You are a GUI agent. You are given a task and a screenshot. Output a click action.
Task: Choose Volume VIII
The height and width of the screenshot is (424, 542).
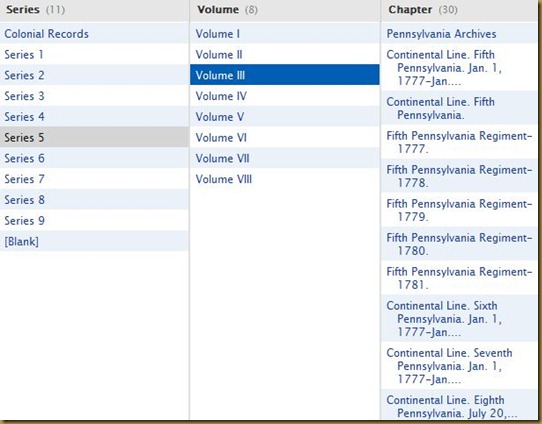click(285, 179)
